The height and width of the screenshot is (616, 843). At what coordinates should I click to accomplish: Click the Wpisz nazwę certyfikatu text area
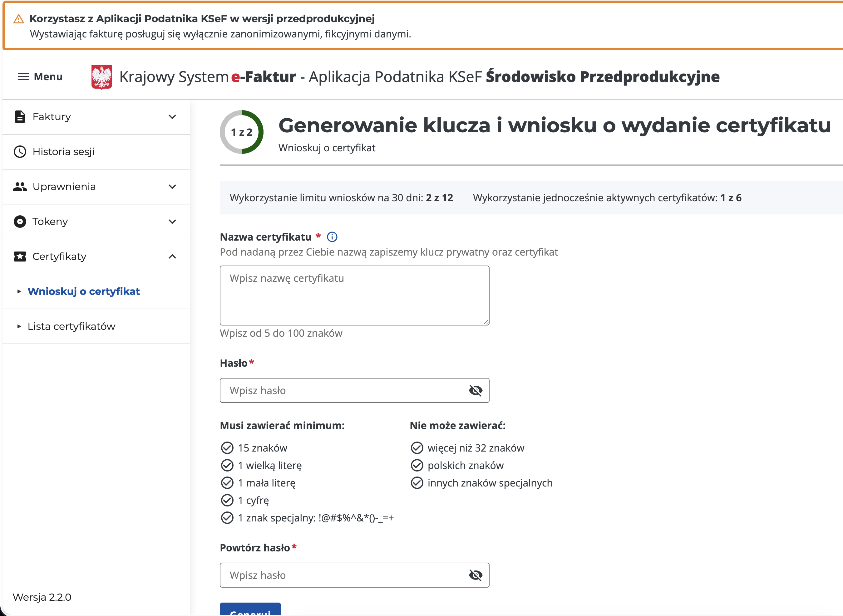354,295
